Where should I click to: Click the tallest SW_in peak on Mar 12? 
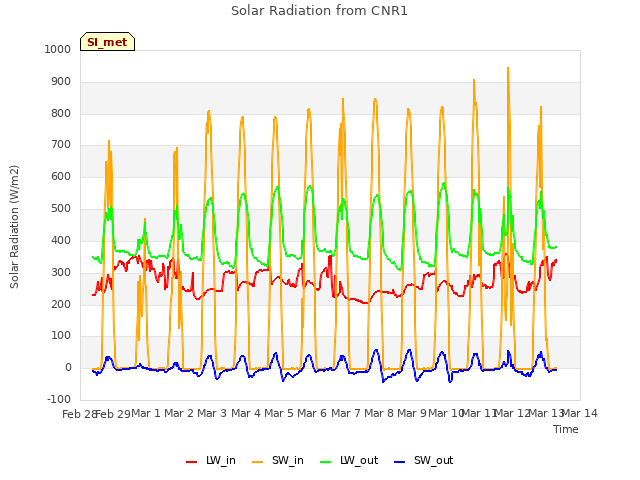tap(508, 68)
